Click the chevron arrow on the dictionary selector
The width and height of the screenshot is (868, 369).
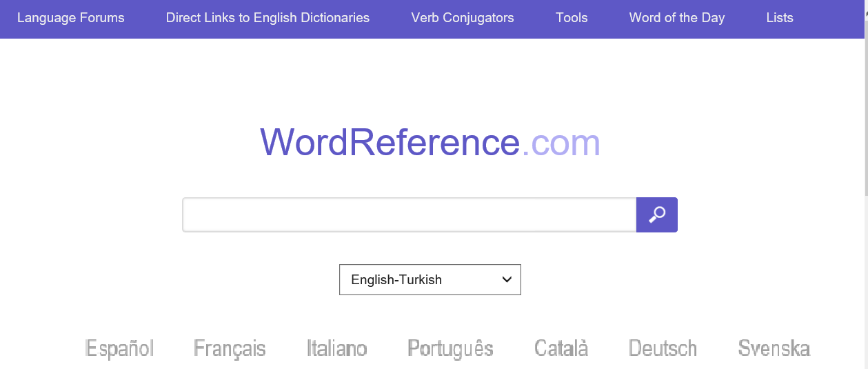click(x=507, y=279)
